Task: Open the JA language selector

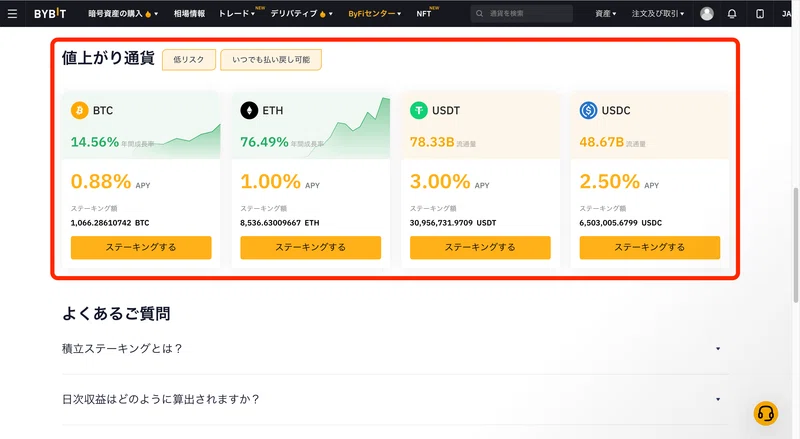Action: 787,14
